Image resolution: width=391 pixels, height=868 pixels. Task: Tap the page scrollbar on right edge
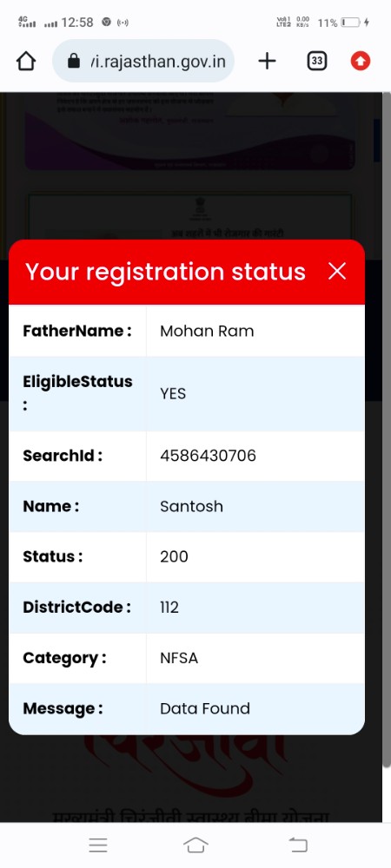(386, 430)
